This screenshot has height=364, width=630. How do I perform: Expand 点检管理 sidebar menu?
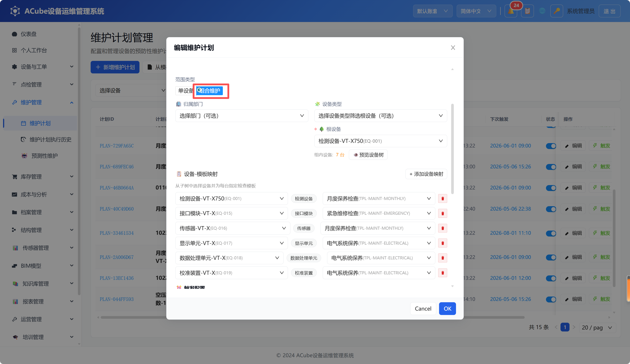(40, 84)
